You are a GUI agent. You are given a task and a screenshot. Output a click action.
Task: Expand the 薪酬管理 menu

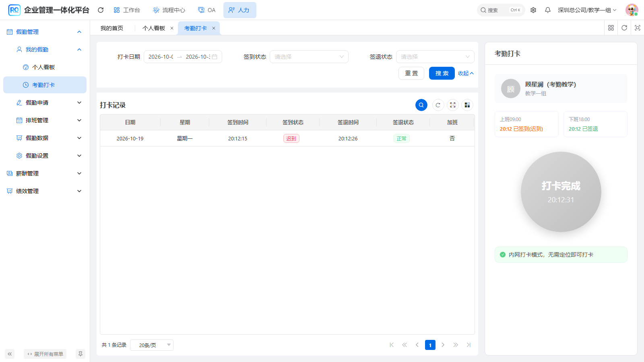[x=45, y=173]
